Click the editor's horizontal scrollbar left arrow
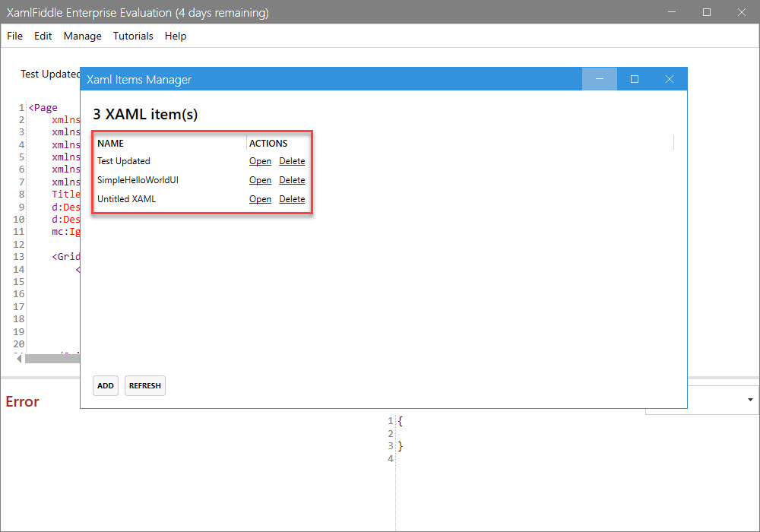The image size is (760, 532). [19, 359]
